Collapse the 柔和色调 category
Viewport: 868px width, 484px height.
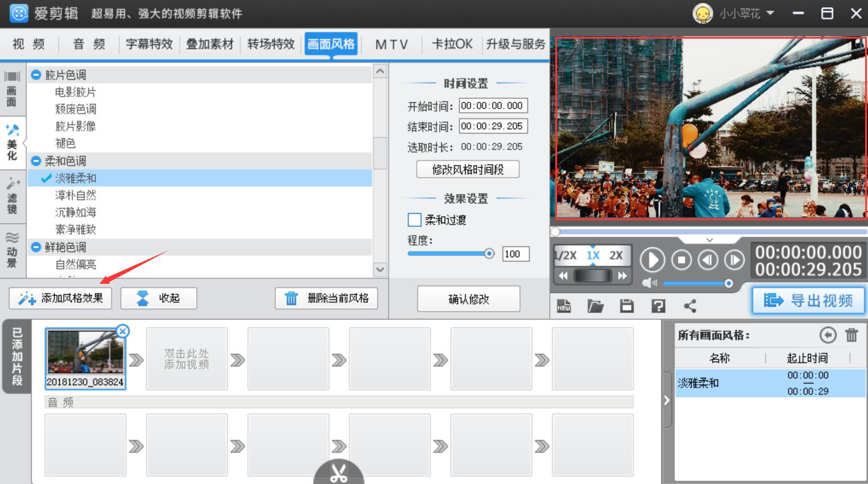click(36, 161)
